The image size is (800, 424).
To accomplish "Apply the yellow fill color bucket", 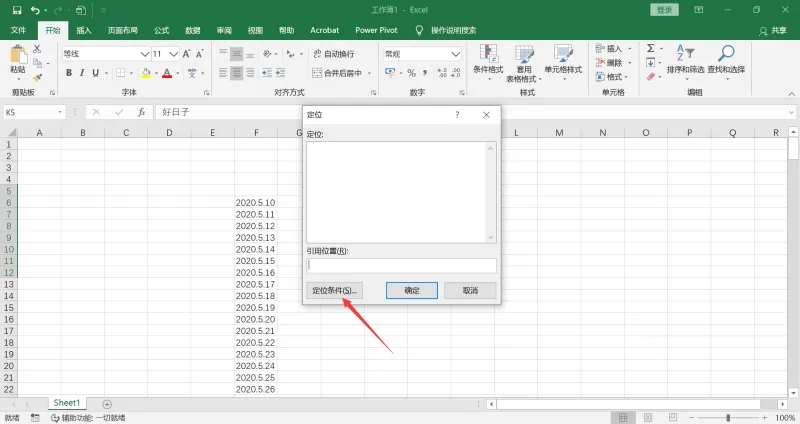I will [x=146, y=73].
